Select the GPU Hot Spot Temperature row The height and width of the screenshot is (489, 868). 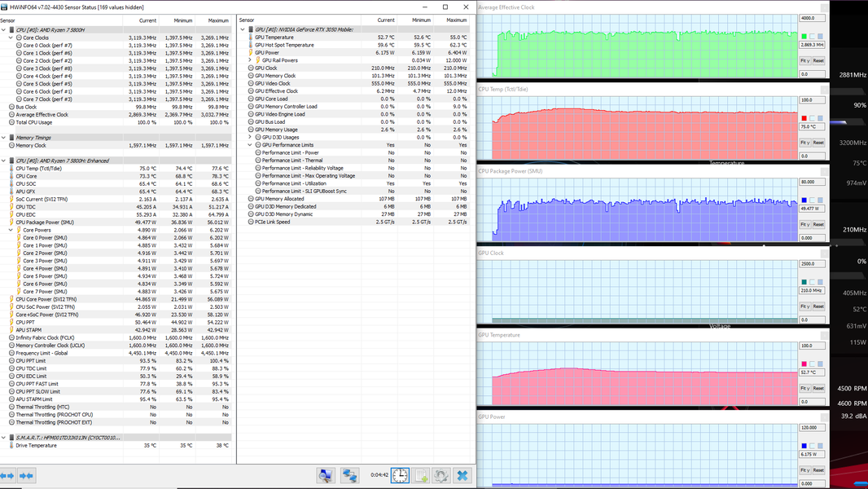(x=284, y=45)
